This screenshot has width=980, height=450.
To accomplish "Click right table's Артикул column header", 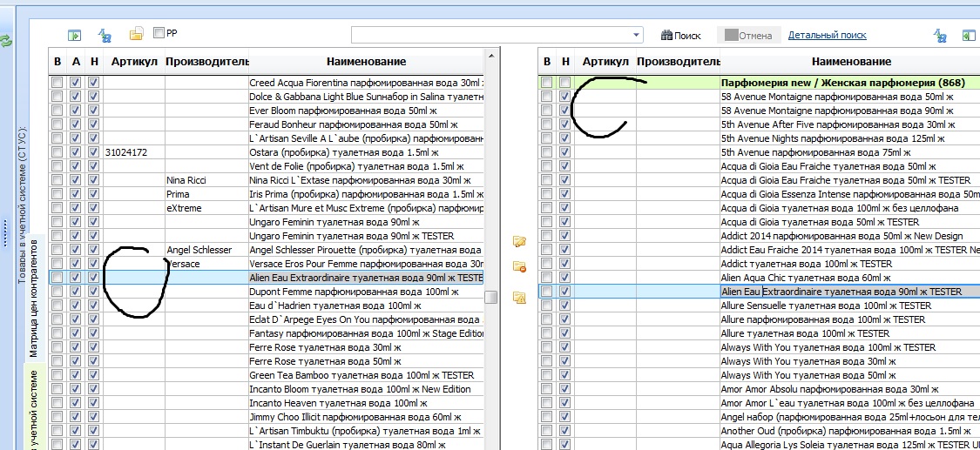I will [x=605, y=62].
